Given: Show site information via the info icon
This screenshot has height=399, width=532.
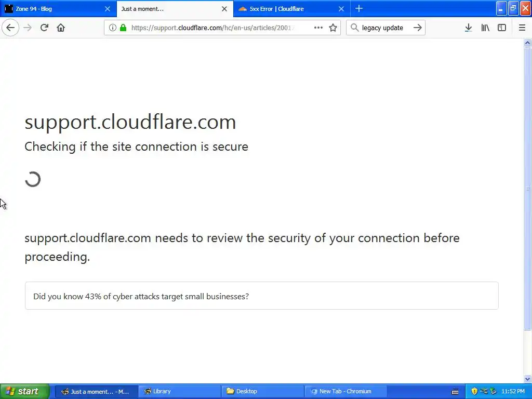Looking at the screenshot, I should pyautogui.click(x=113, y=28).
